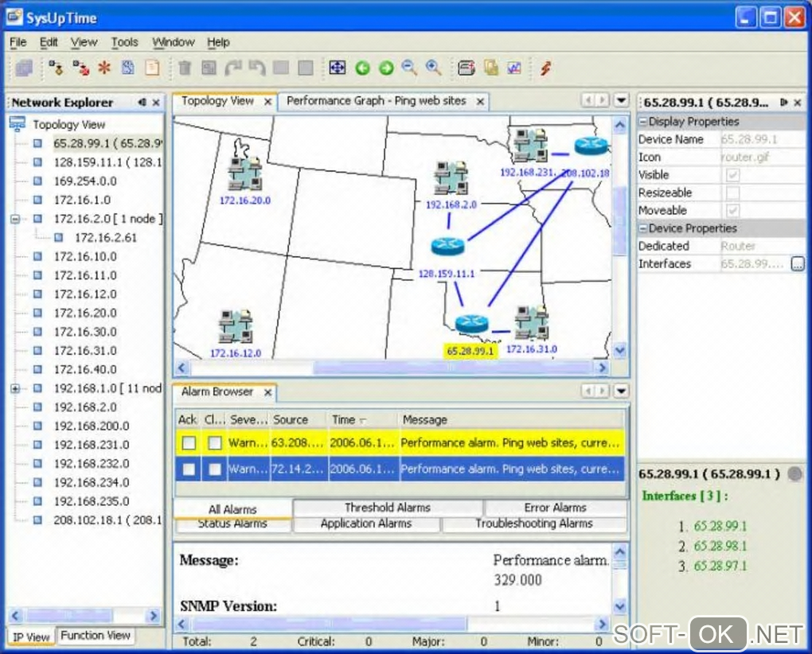Select the 172.16.31.0 network icon on map
Image resolution: width=812 pixels, height=654 pixels.
532,323
